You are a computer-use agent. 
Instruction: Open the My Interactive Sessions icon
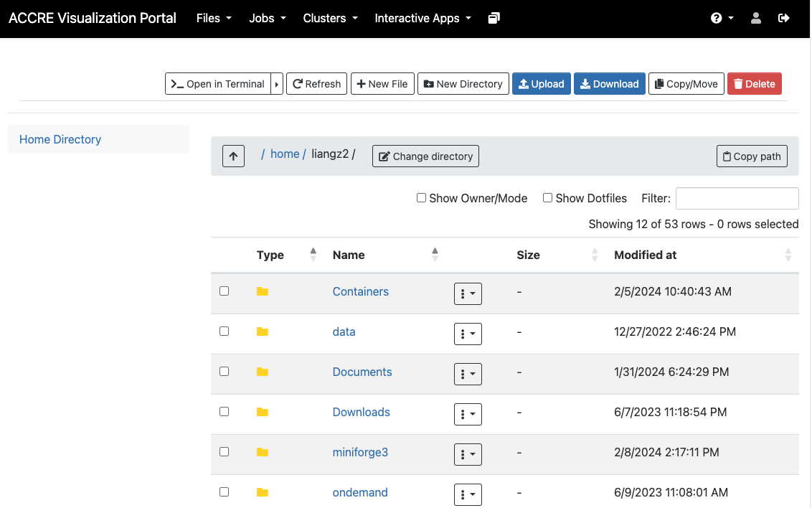point(494,19)
